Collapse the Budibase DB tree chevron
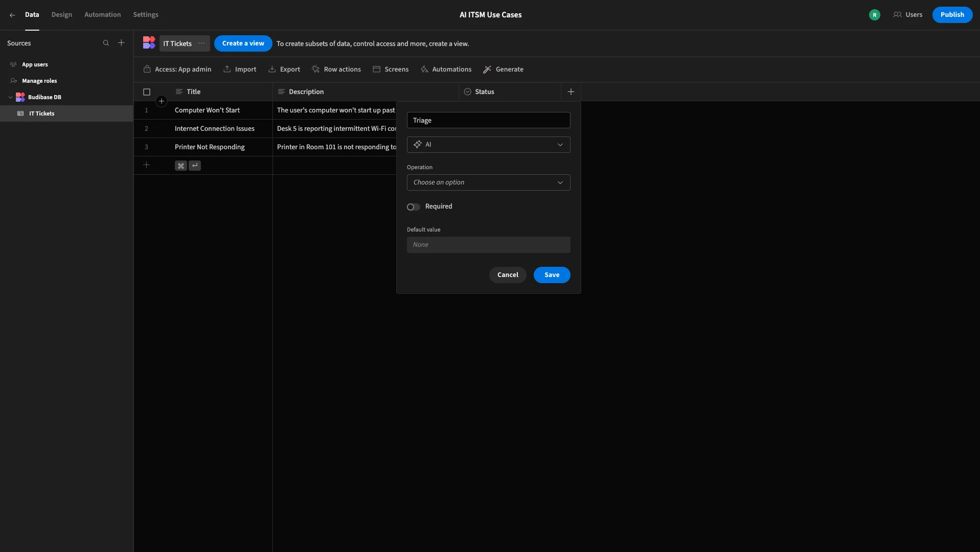The width and height of the screenshot is (980, 552). coord(10,97)
